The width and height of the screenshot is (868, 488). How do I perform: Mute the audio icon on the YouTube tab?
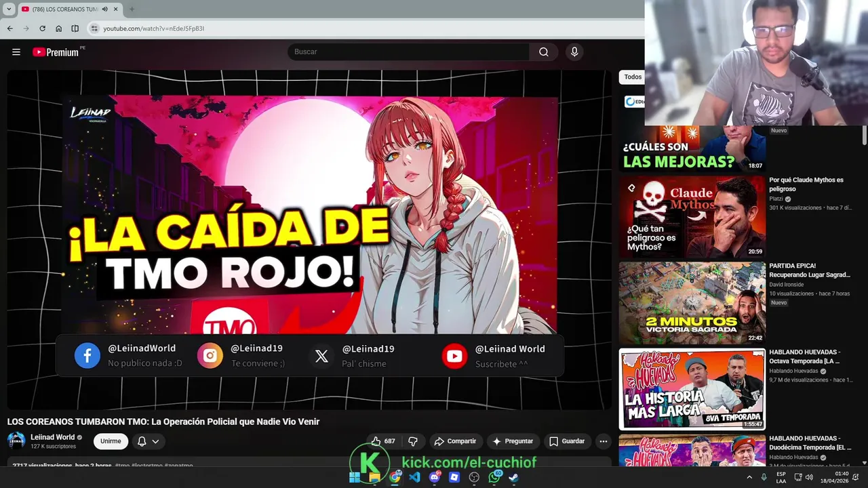(104, 9)
